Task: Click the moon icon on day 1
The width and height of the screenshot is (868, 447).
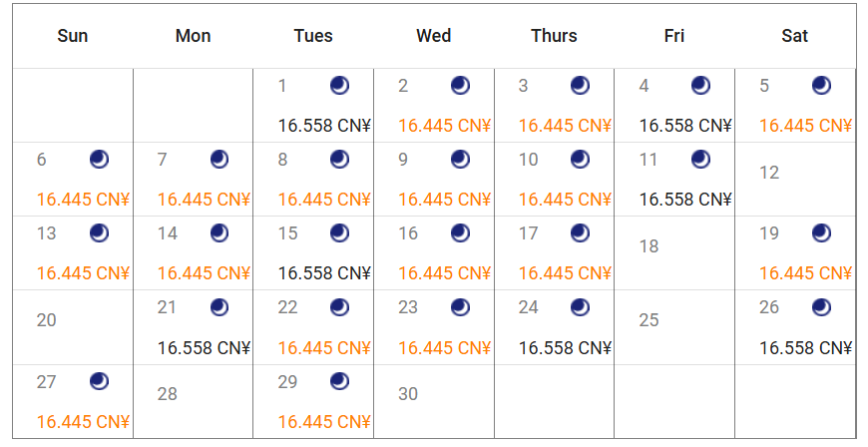Action: point(340,86)
